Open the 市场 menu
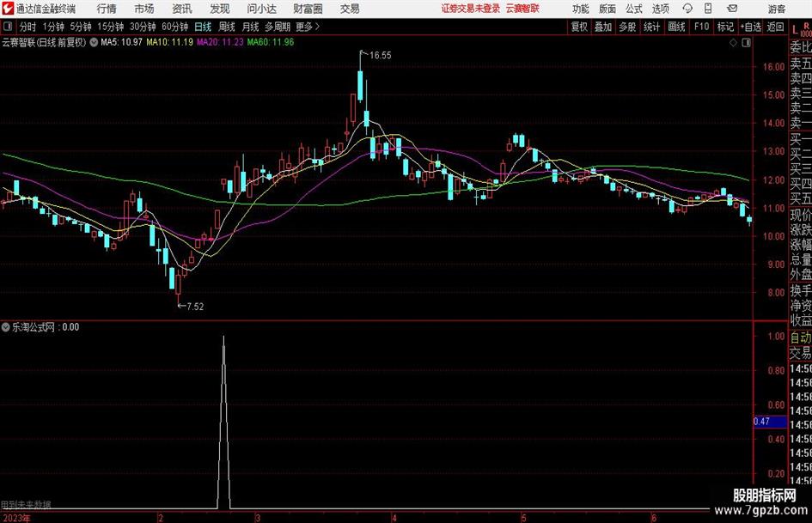812x523 pixels. coord(144,9)
